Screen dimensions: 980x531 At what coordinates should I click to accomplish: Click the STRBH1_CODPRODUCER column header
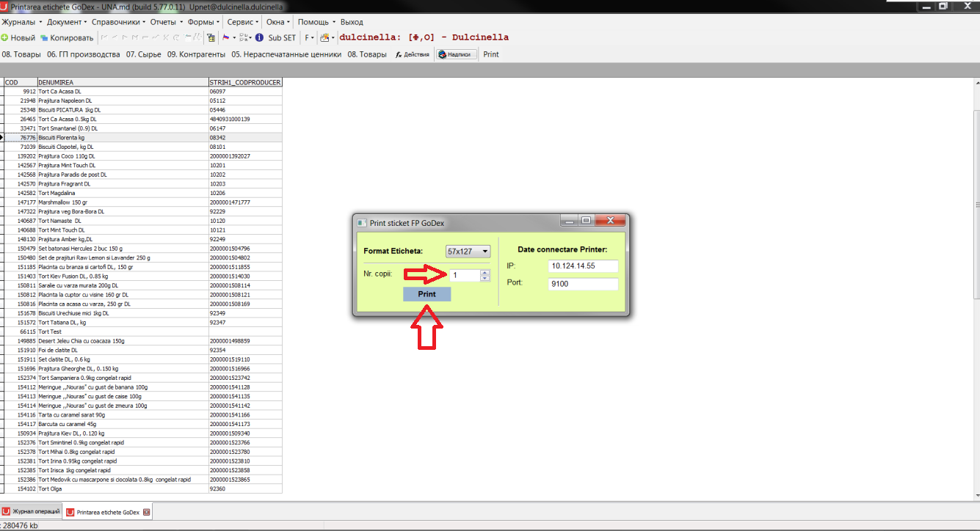coord(245,82)
